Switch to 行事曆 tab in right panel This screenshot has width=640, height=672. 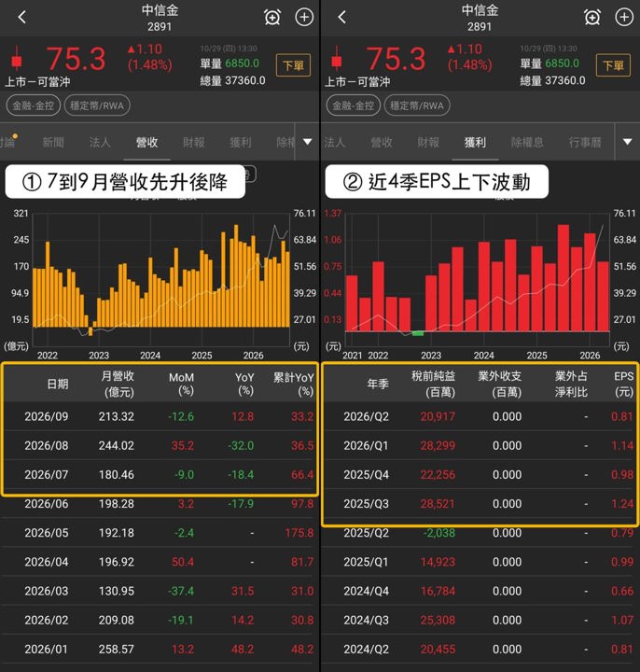click(x=585, y=142)
